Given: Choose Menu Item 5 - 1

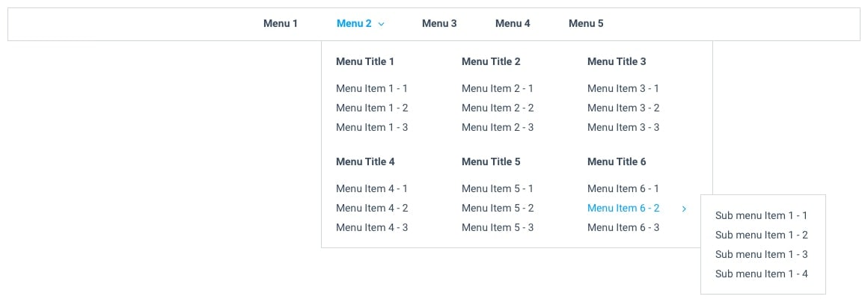Looking at the screenshot, I should (x=498, y=188).
